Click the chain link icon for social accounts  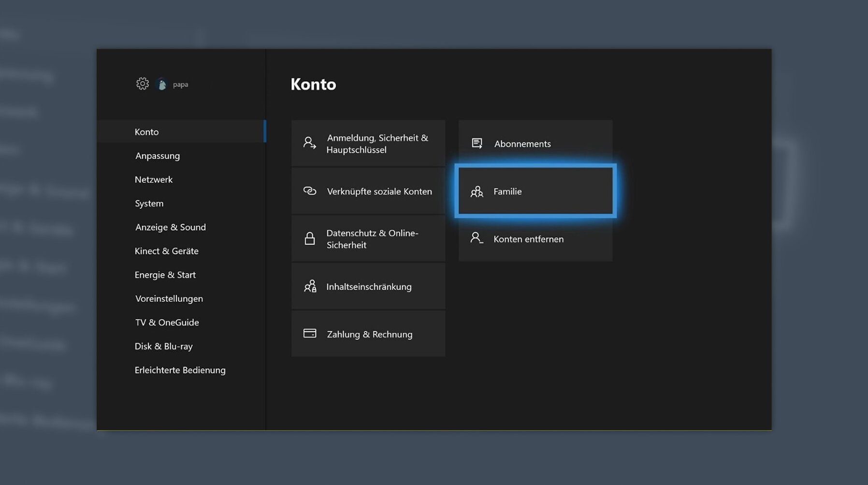tap(309, 191)
